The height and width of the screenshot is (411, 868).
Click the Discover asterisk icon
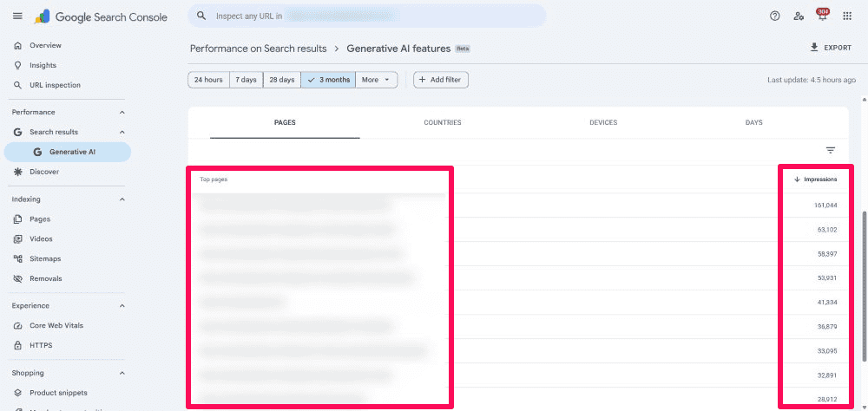(x=17, y=172)
